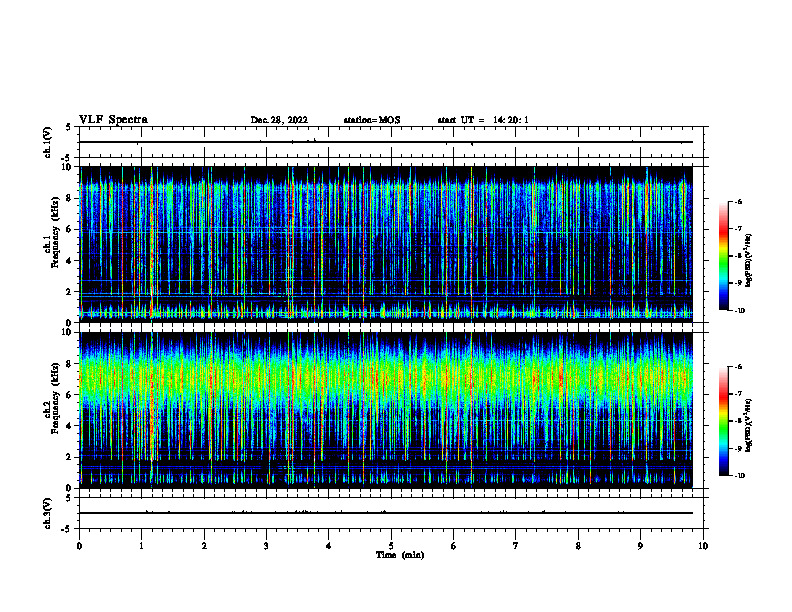
Task: Click inside the ch.1 spectrogram panel
Action: (x=386, y=244)
